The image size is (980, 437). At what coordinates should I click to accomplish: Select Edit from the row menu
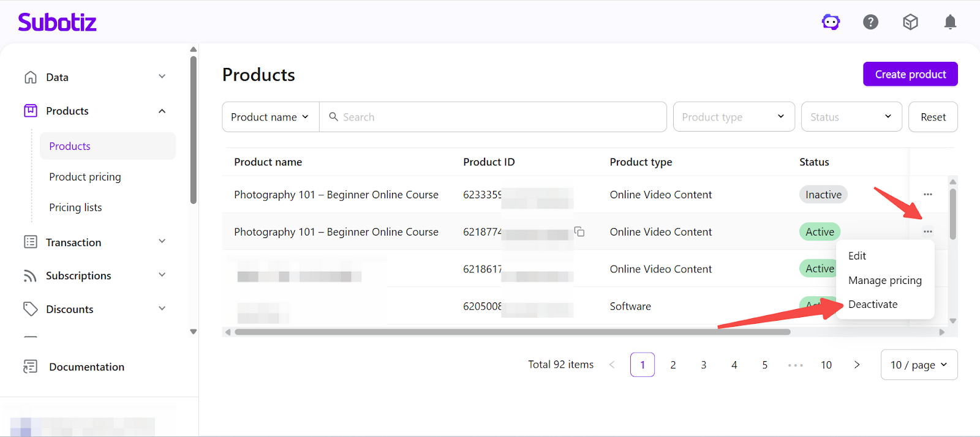pyautogui.click(x=857, y=256)
